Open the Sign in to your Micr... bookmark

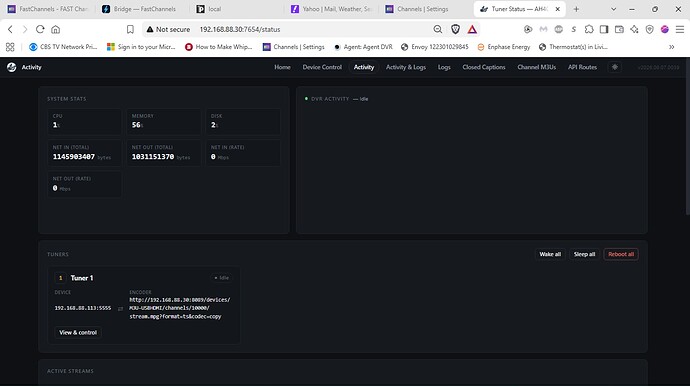click(x=141, y=47)
